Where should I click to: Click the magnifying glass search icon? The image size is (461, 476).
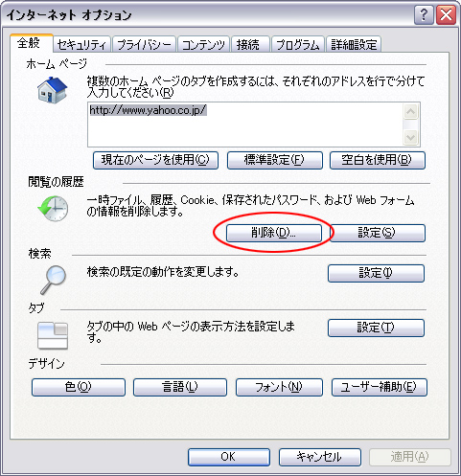(x=53, y=281)
